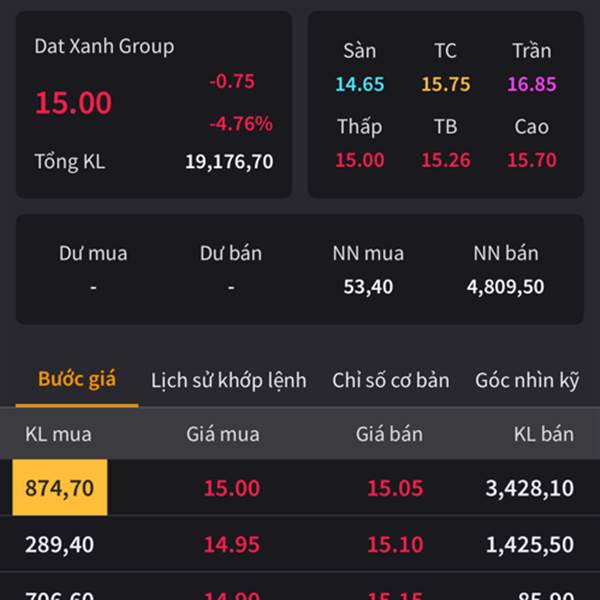Tap the floor price 14.65 under Sàn

click(360, 84)
